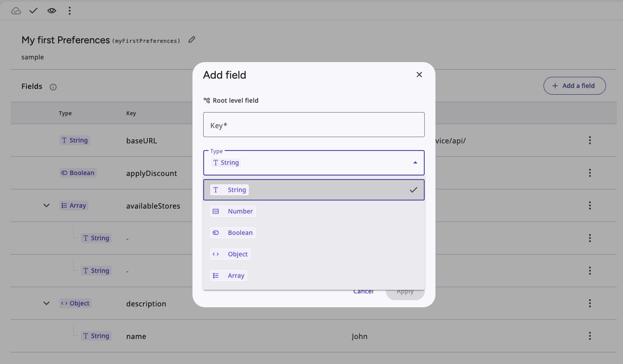Open row menu for applyDiscount field
Image resolution: width=623 pixels, height=364 pixels.
coord(590,173)
